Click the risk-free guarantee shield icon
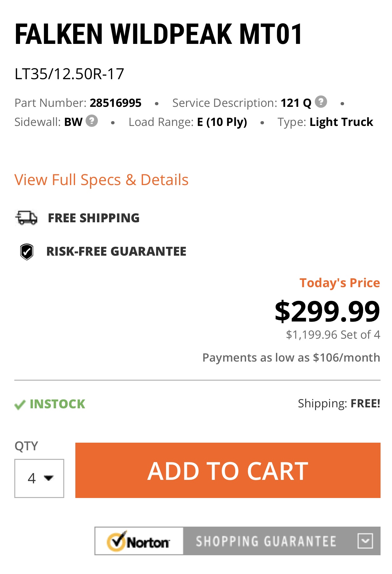This screenshot has height=574, width=392. coord(27,252)
